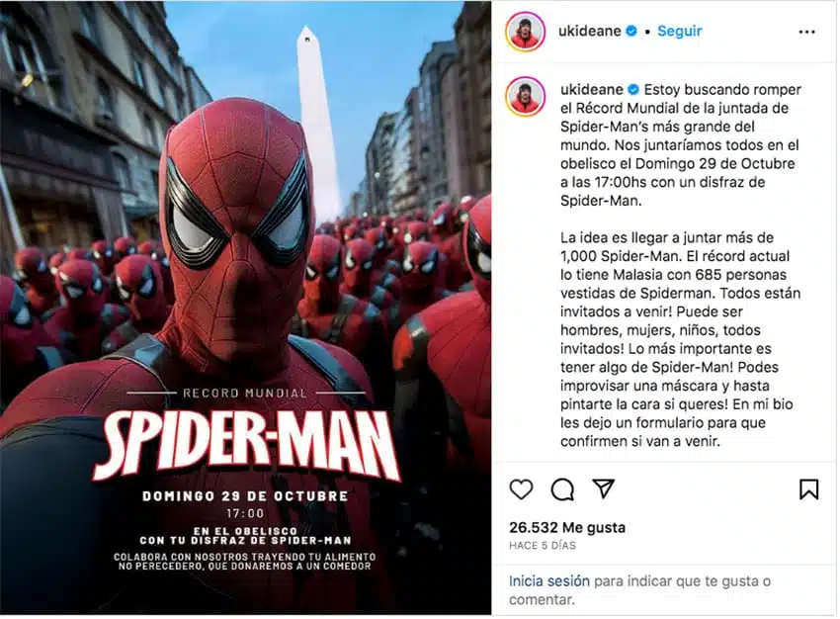Viewport: 840px width, 619px height.
Task: Click the Spider-Man poster image
Action: 245,308
